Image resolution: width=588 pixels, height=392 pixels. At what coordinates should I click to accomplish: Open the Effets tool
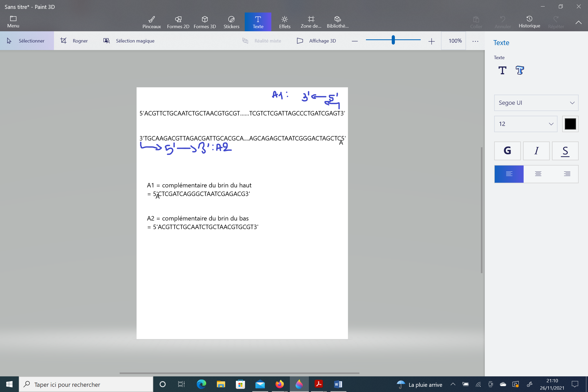pos(285,22)
